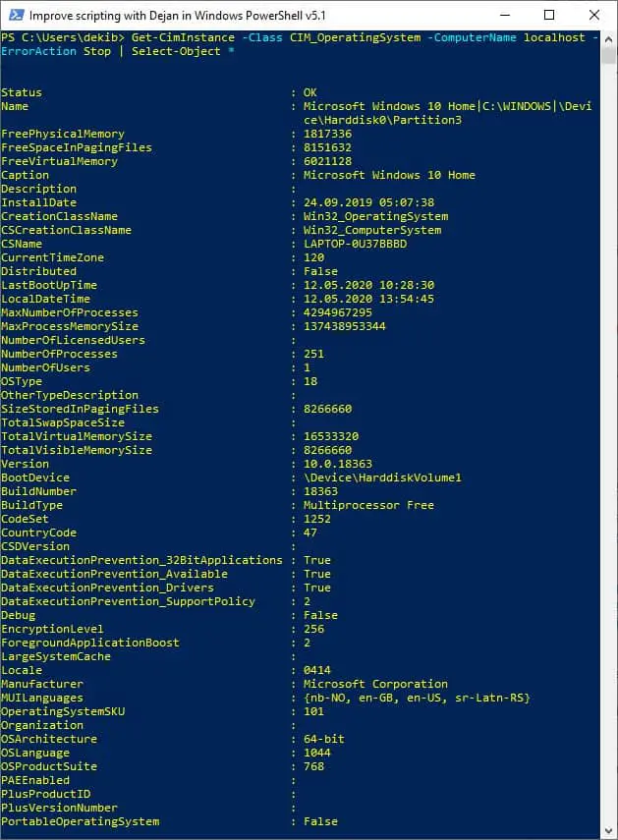Click the InstallDate value

coord(369,202)
